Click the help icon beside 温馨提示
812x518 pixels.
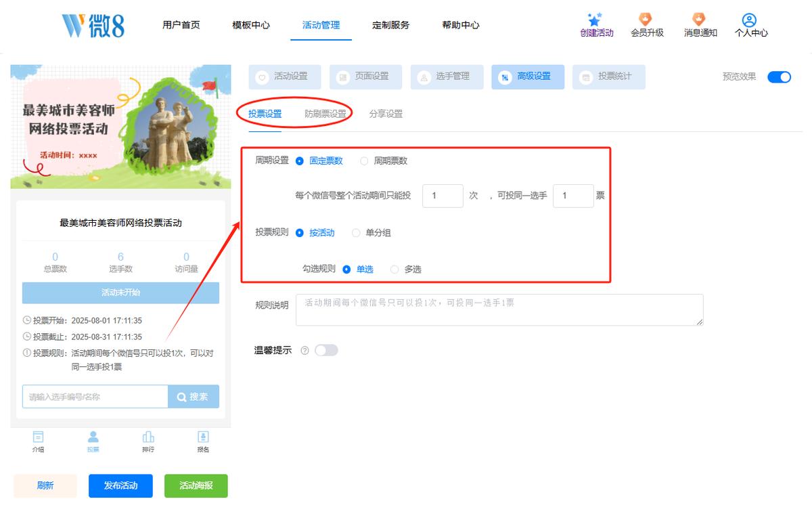tap(304, 351)
